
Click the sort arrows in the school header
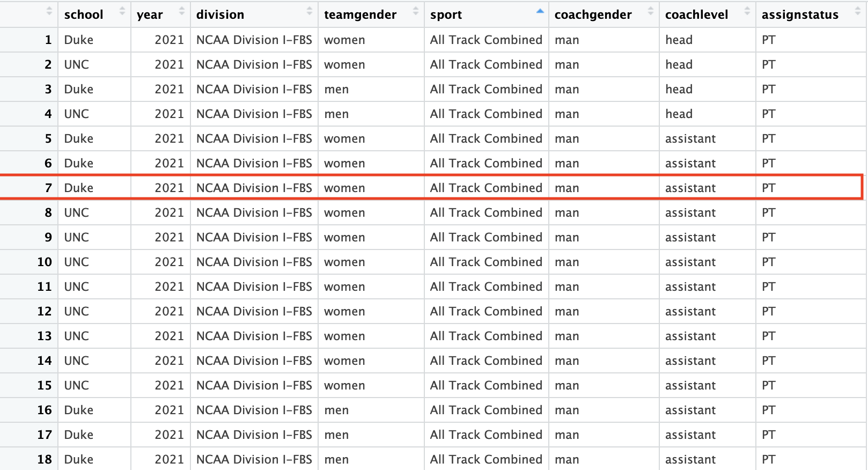point(122,11)
